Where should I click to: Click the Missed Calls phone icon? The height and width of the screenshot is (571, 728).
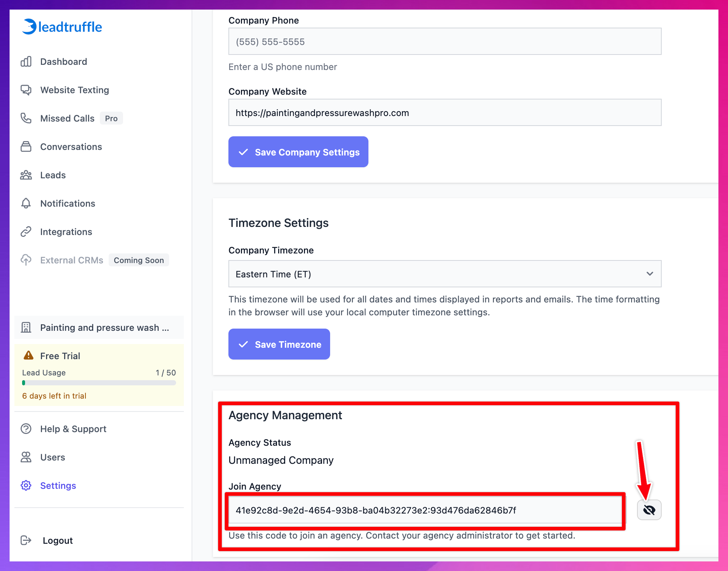[26, 118]
